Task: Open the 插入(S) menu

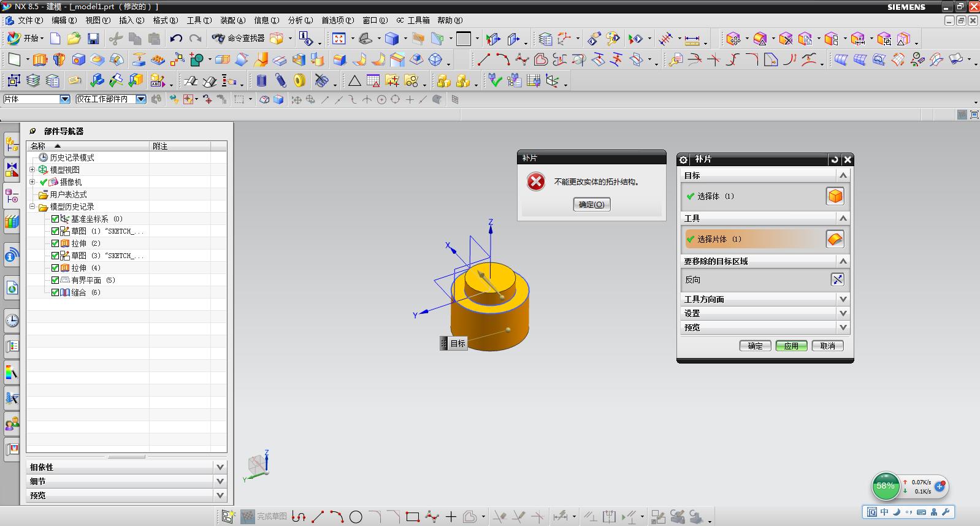Action: tap(131, 20)
